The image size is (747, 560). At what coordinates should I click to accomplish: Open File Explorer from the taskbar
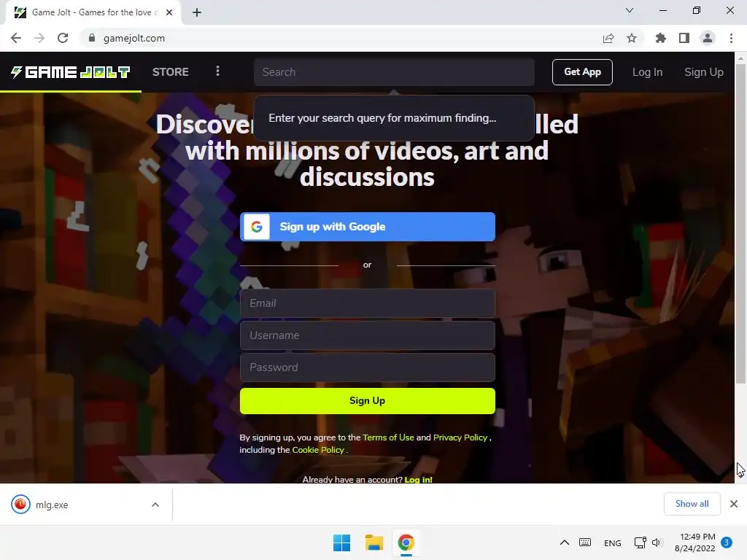click(x=374, y=542)
